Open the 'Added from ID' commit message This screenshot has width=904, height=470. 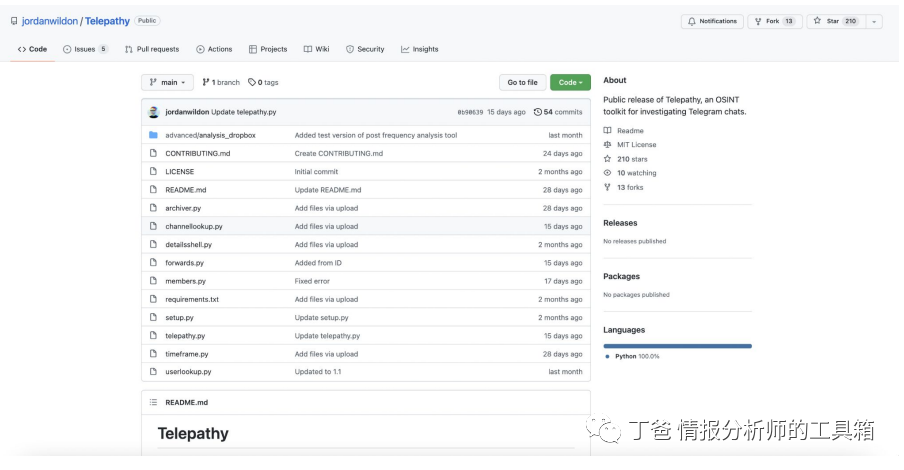[x=318, y=263]
